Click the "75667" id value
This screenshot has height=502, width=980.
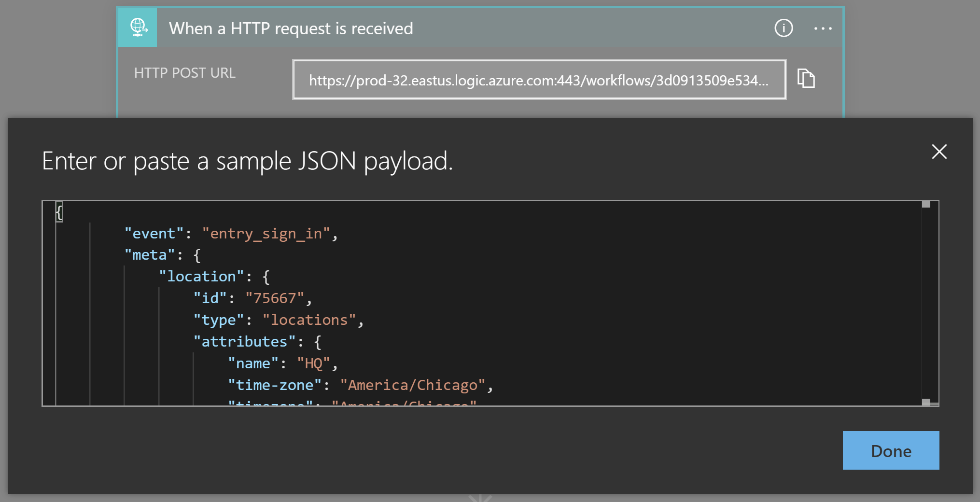coord(274,298)
